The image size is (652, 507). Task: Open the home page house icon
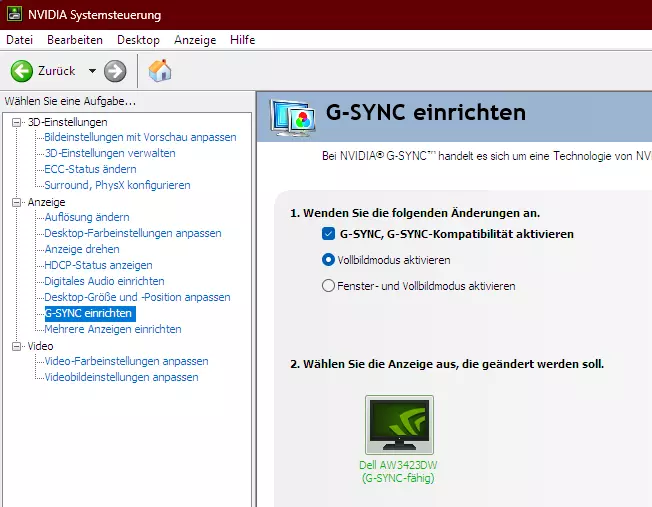pos(160,70)
